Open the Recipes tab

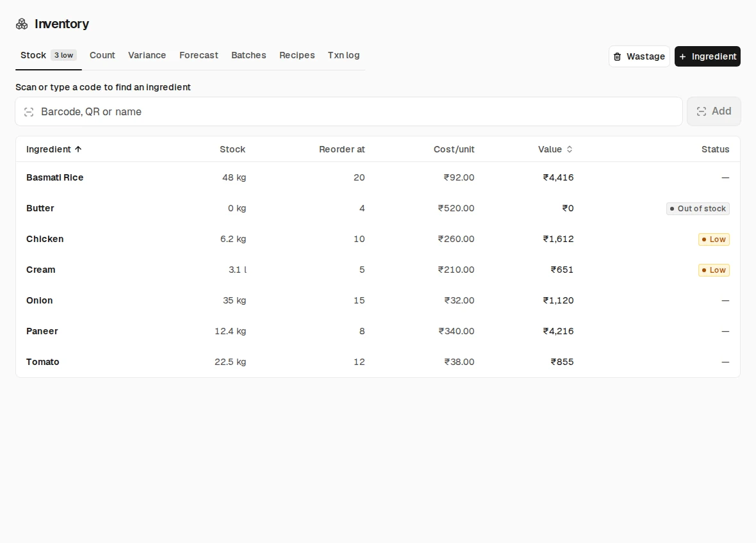pos(297,56)
